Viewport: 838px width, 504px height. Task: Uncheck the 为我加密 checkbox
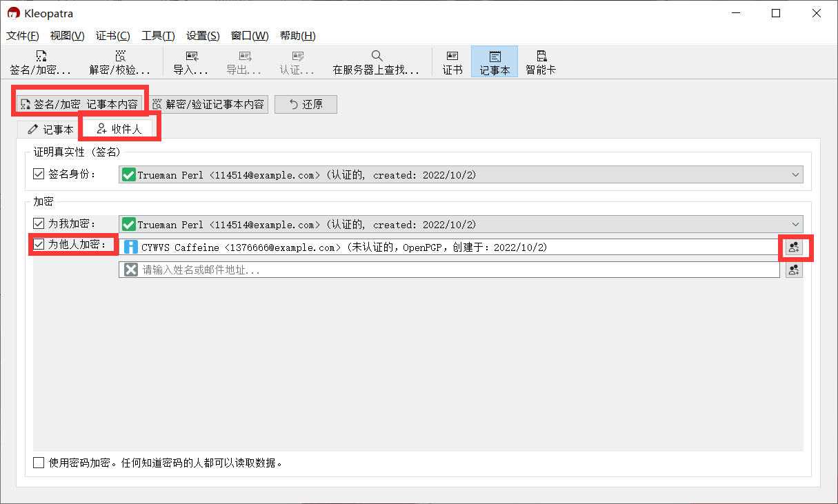coord(38,223)
